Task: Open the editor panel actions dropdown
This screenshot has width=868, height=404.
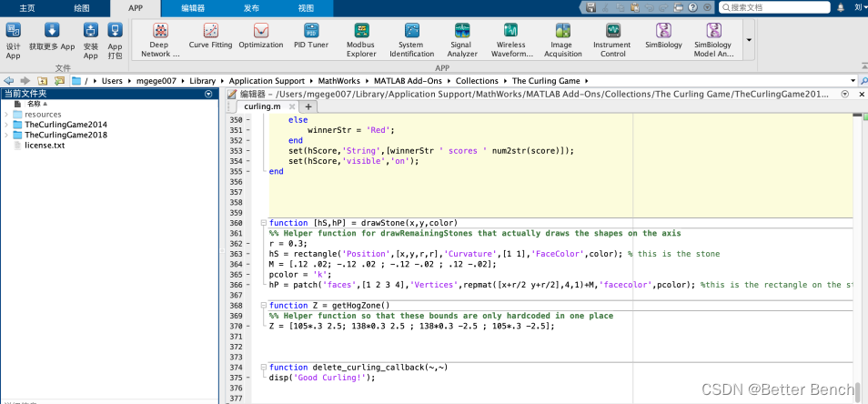Action: tap(844, 94)
